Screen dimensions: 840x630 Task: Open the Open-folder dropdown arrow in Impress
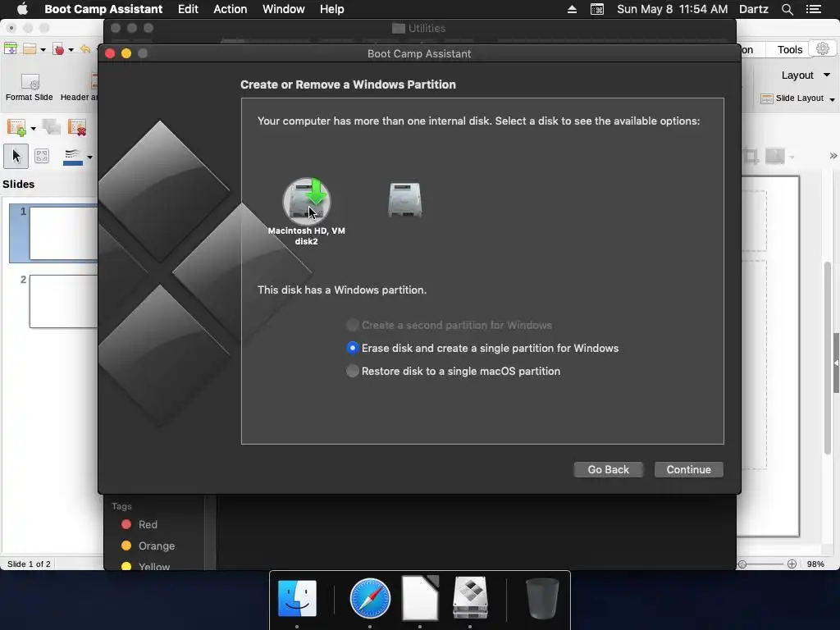43,50
